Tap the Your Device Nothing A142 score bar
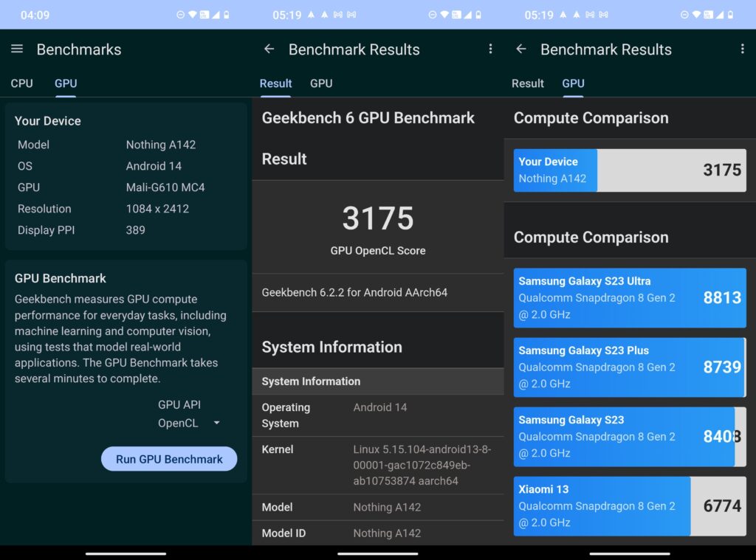756x560 pixels. [x=629, y=170]
